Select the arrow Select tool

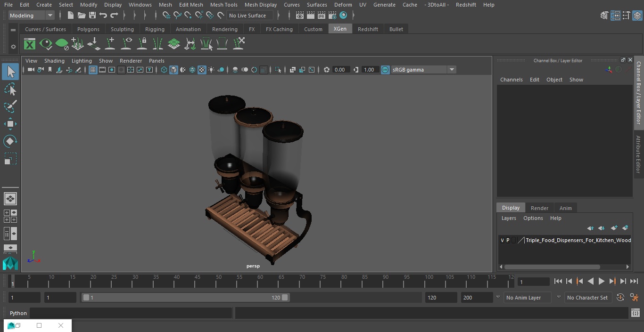point(10,72)
